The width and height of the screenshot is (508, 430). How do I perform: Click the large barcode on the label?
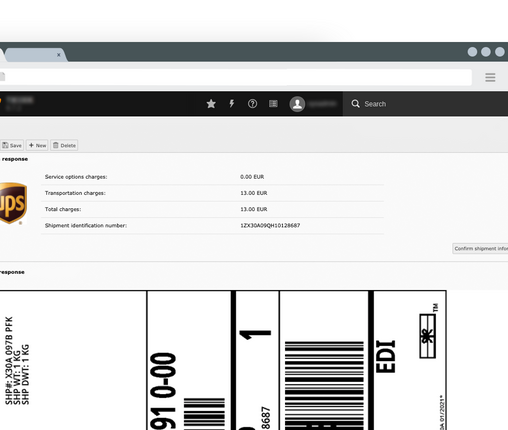click(x=324, y=386)
